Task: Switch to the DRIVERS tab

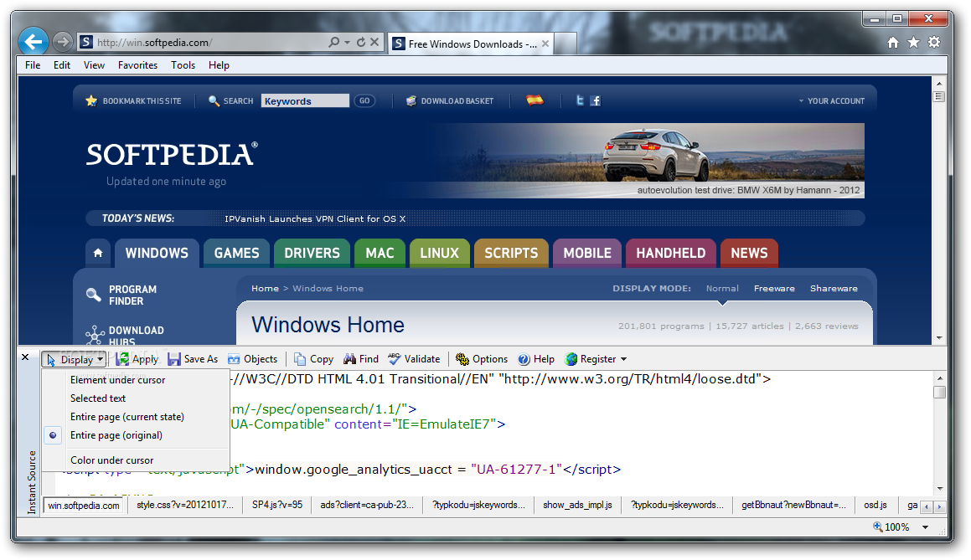Action: [x=312, y=253]
